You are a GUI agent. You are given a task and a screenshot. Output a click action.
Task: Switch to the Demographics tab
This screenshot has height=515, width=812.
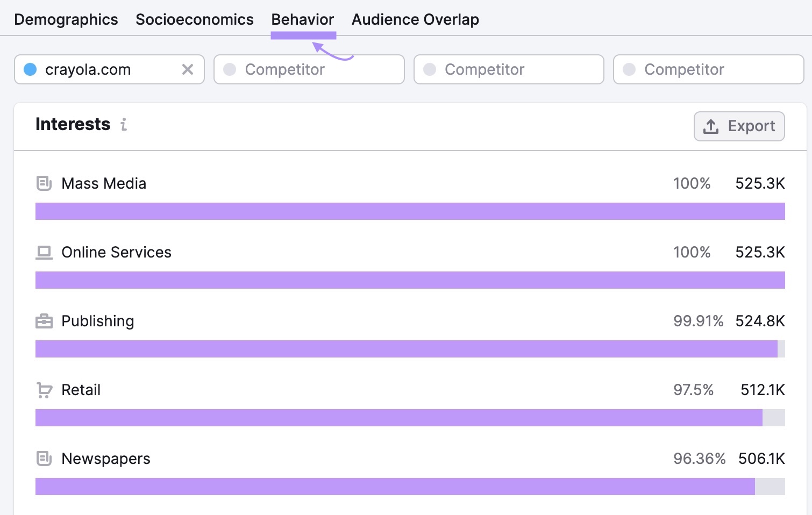click(x=66, y=19)
